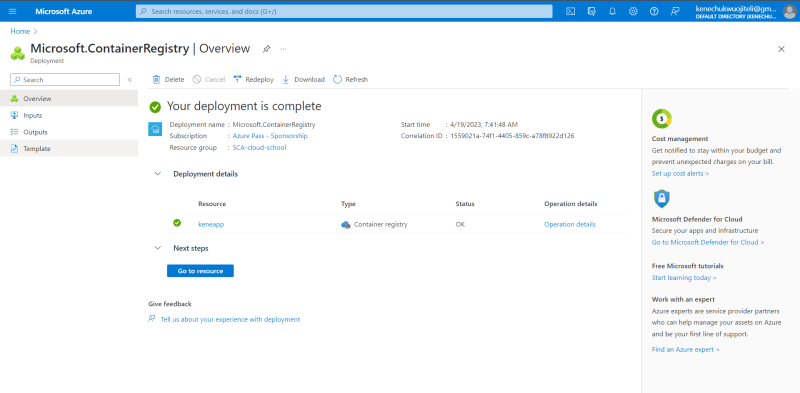Click the Cancel toolbar button

tap(209, 80)
